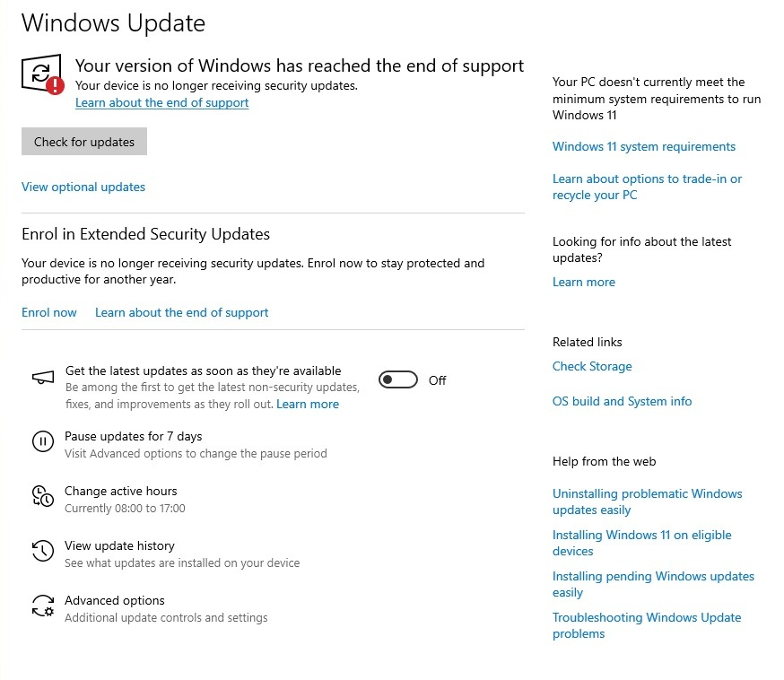The width and height of the screenshot is (784, 680).
Task: Open View optional updates
Action: tap(83, 187)
